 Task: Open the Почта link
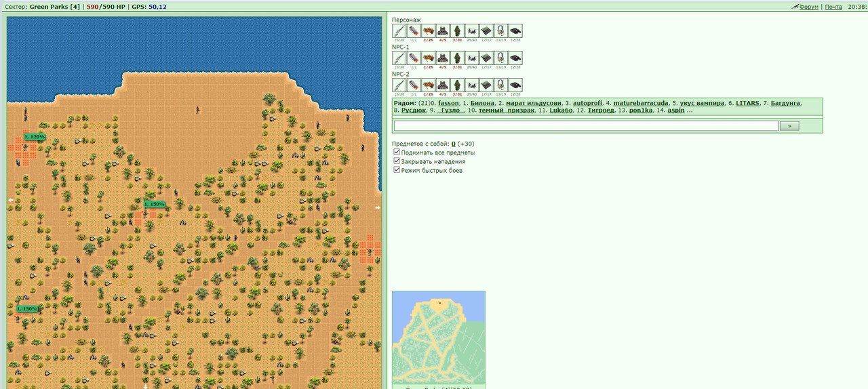pos(833,7)
